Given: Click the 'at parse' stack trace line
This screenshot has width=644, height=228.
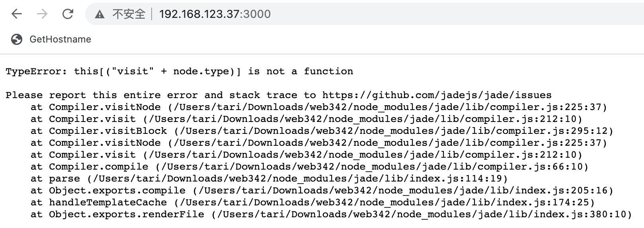Looking at the screenshot, I should pos(269,179).
